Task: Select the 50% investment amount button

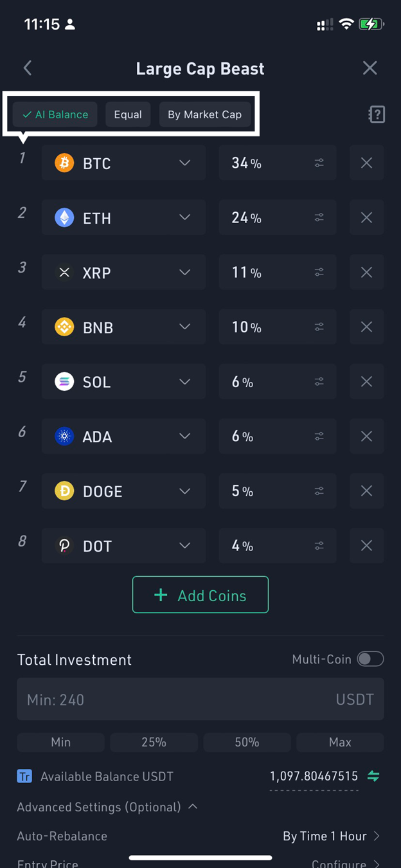Action: 247,742
